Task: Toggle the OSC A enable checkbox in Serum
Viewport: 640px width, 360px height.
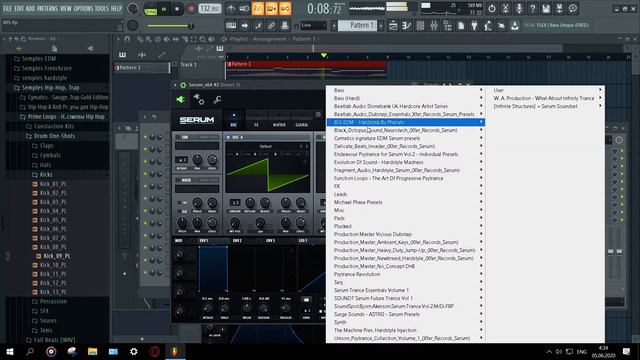Action: click(228, 137)
